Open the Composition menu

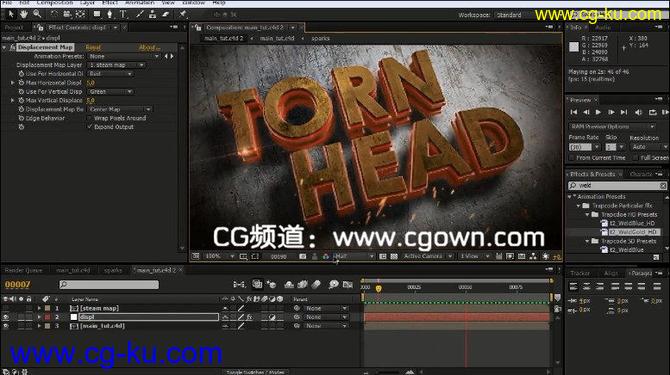(55, 3)
